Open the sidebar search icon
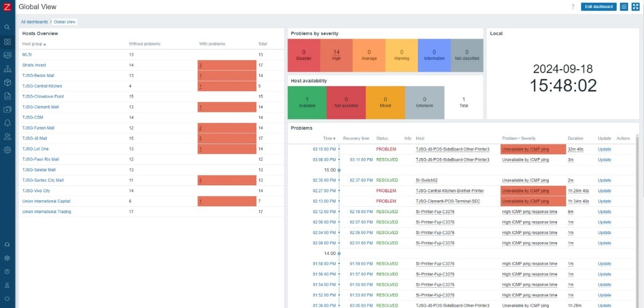The width and height of the screenshot is (644, 308). [8, 27]
